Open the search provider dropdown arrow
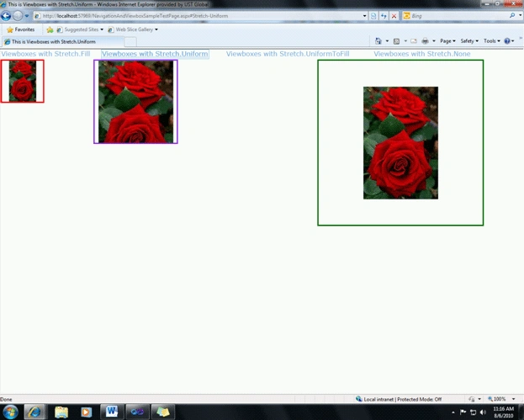Viewport: 524px width, 420px height. click(520, 15)
